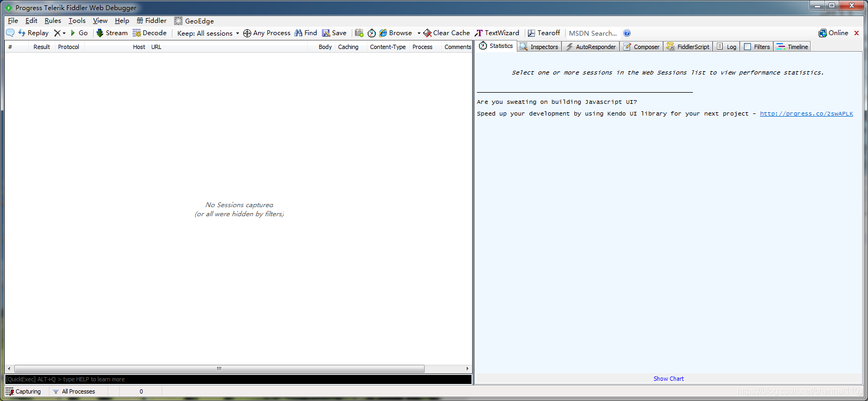
Task: Close toolbar with red X
Action: pyautogui.click(x=856, y=33)
